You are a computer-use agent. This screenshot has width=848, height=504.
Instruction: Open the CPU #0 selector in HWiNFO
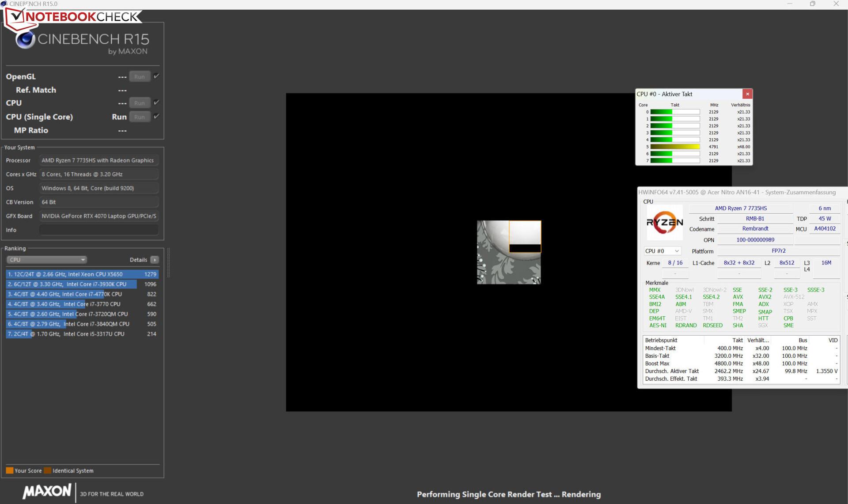(x=662, y=251)
